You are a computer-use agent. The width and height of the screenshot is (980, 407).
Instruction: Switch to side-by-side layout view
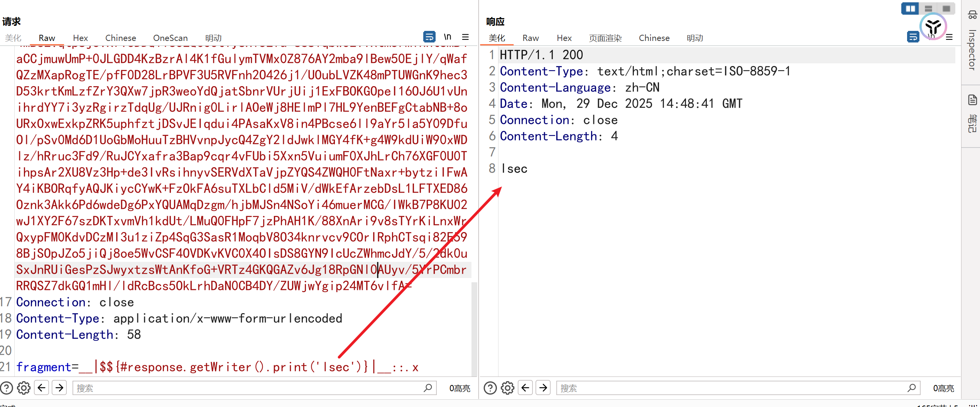(x=910, y=8)
